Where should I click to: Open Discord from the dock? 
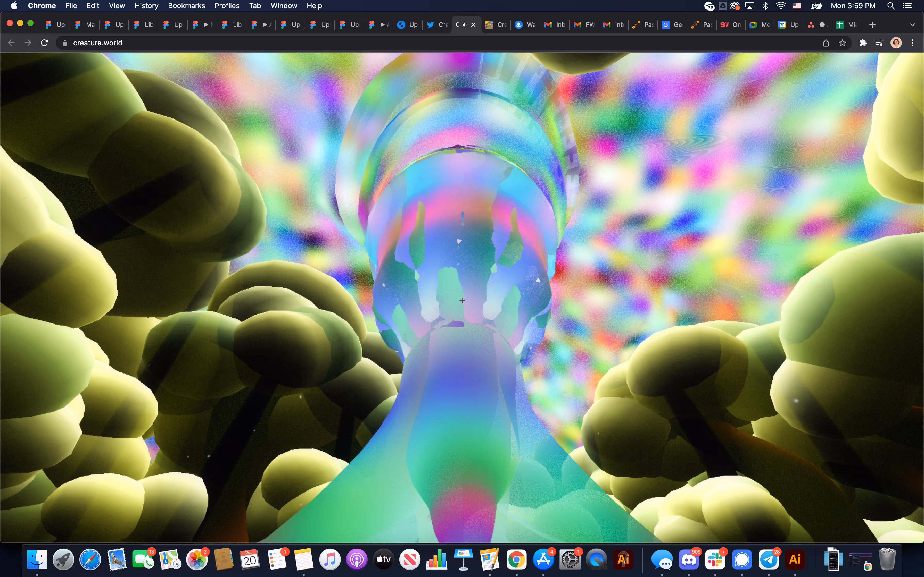(x=689, y=559)
